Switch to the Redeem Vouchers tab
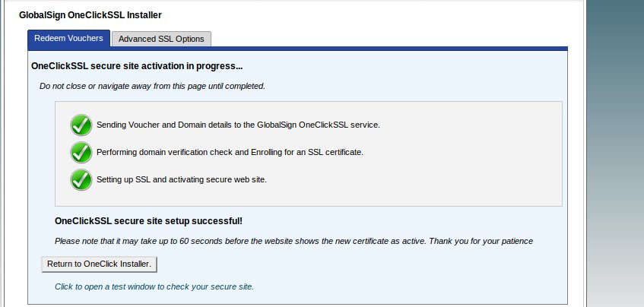The image size is (644, 307). 68,38
